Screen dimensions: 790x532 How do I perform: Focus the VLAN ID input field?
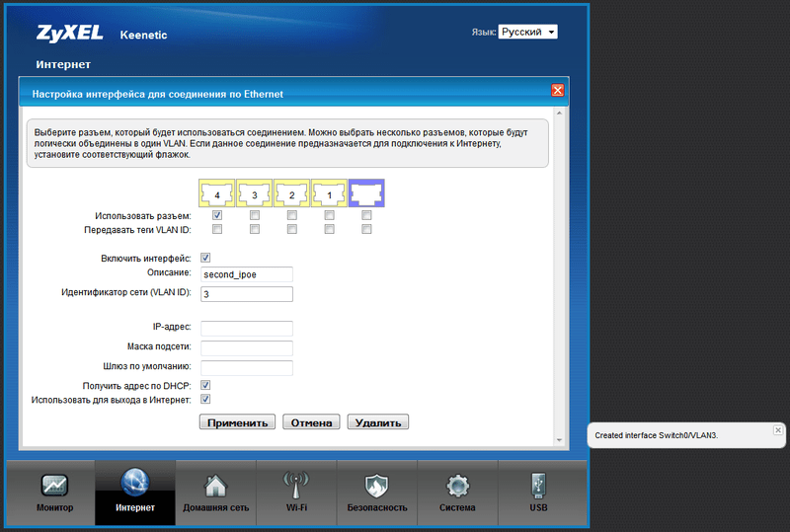pyautogui.click(x=246, y=294)
